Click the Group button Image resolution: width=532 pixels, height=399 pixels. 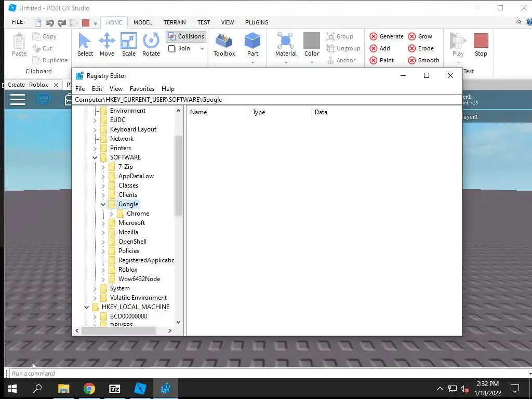click(x=340, y=36)
